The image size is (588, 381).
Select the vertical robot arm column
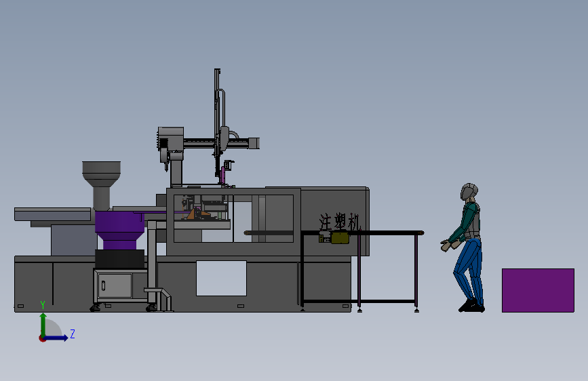point(218,124)
